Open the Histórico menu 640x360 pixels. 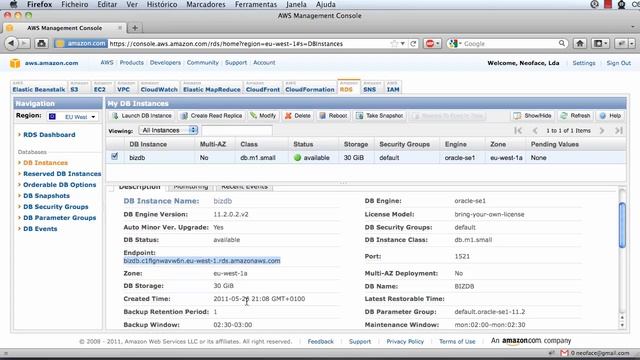[162, 4]
